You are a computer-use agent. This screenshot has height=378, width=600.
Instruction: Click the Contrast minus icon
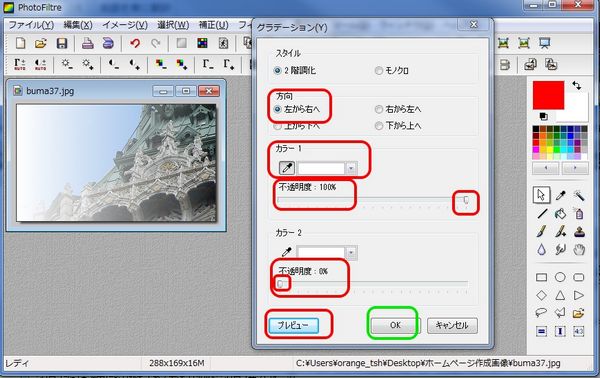(114, 64)
